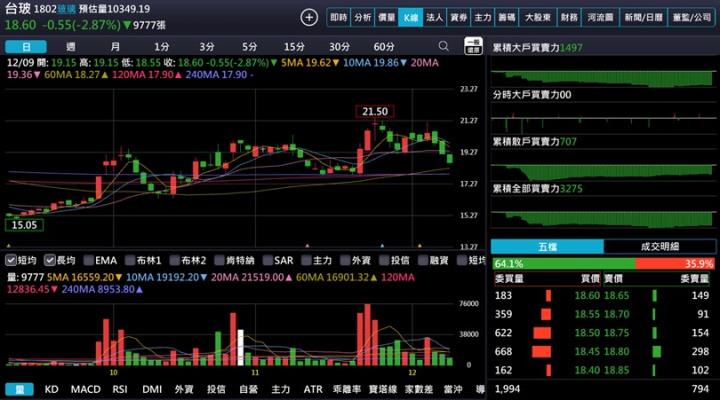The width and height of the screenshot is (720, 400).
Task: Click the 一般/還原 chart mode icon
Action: (x=474, y=47)
